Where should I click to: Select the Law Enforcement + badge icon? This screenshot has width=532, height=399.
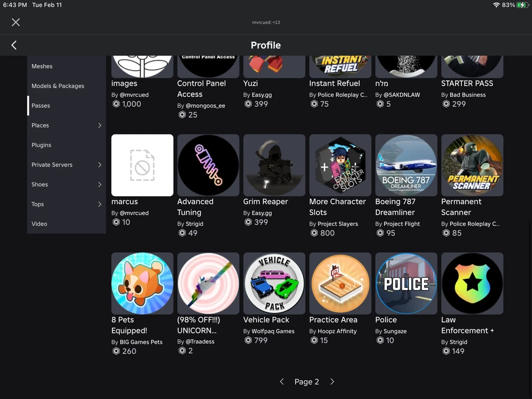coord(472,283)
